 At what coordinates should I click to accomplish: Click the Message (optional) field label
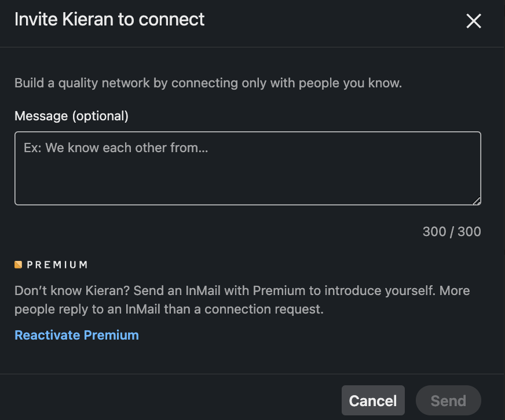[x=71, y=116]
